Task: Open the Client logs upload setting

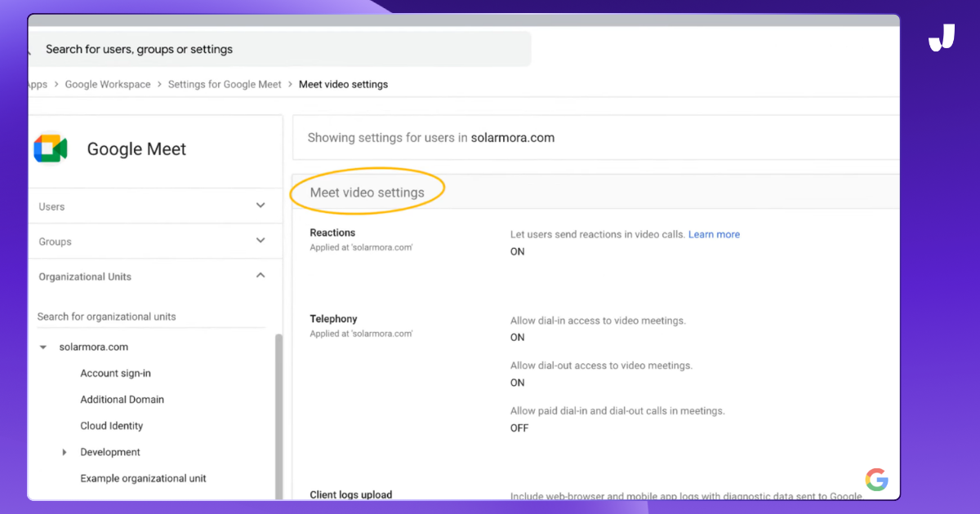Action: pyautogui.click(x=351, y=494)
